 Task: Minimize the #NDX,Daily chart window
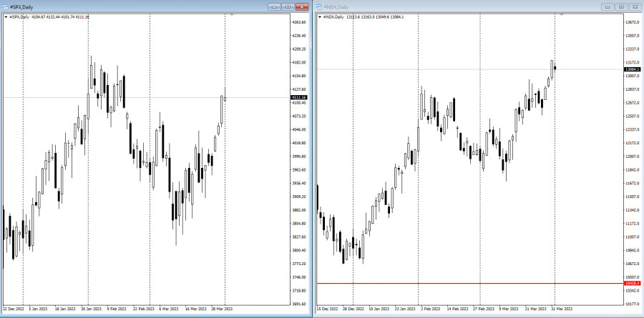point(607,6)
